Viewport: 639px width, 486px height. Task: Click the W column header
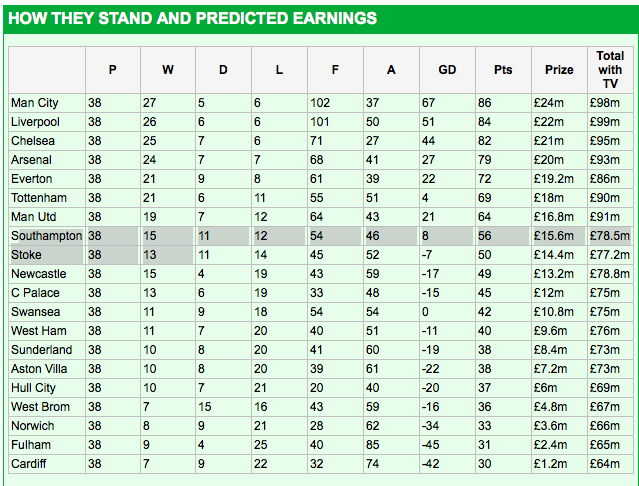coord(167,70)
